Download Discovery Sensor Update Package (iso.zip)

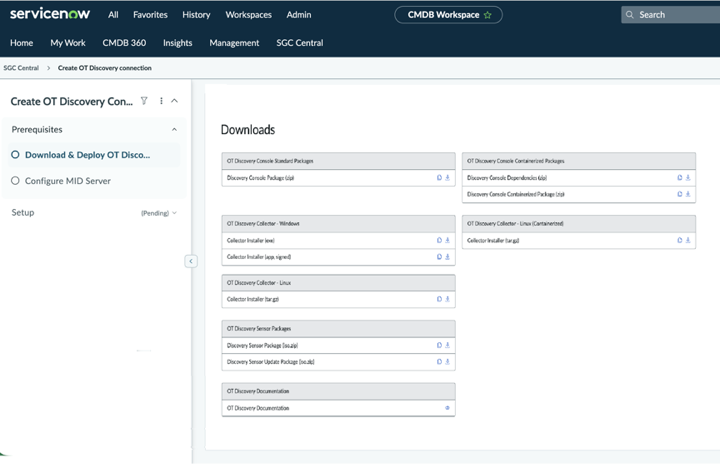[447, 361]
